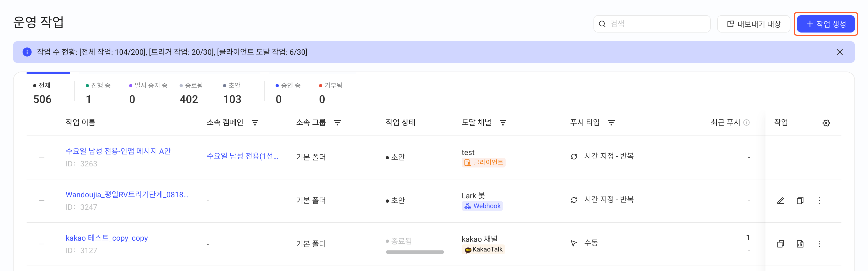
Task: Click the copy icon for Wandoujia task
Action: tap(800, 201)
